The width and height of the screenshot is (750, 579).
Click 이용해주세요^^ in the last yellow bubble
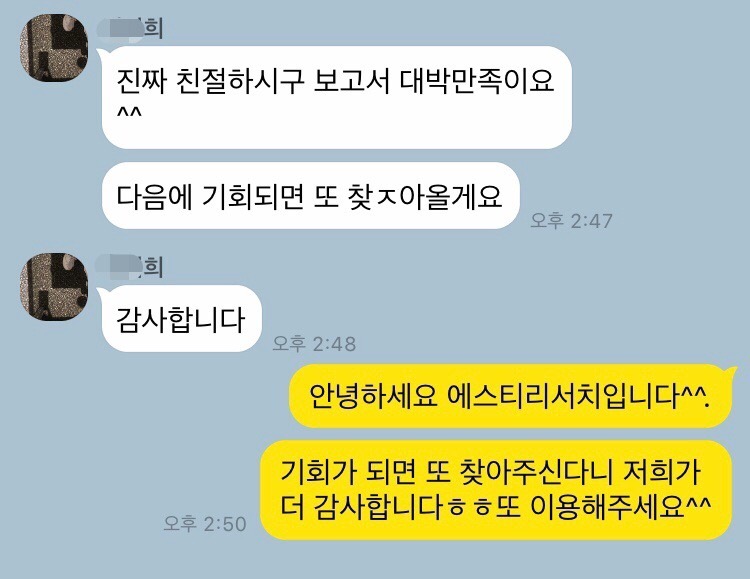621,507
